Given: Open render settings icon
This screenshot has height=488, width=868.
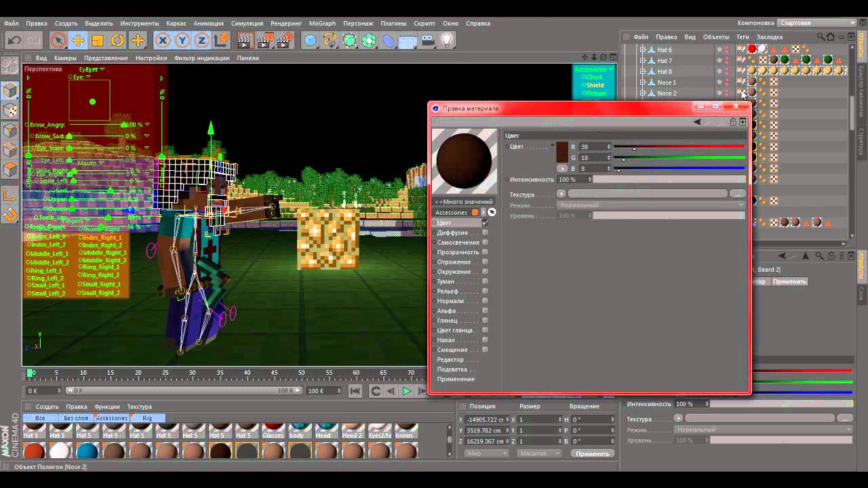Looking at the screenshot, I should pyautogui.click(x=285, y=40).
